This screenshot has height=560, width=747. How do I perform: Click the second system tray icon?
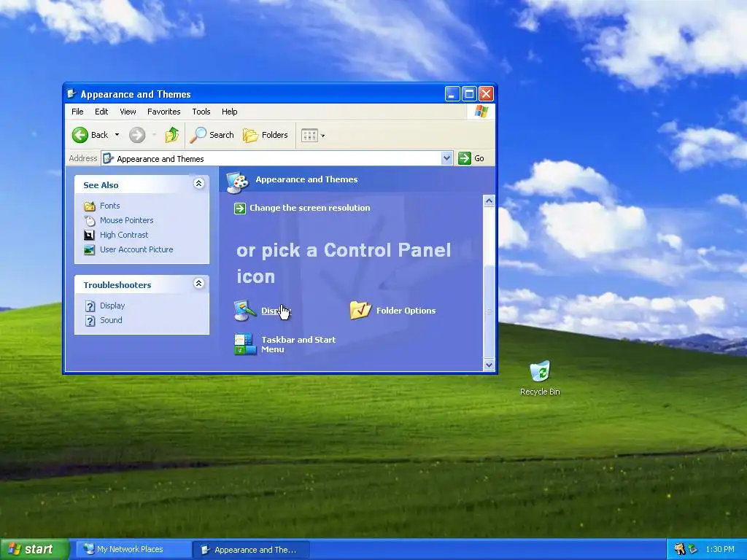click(x=692, y=550)
